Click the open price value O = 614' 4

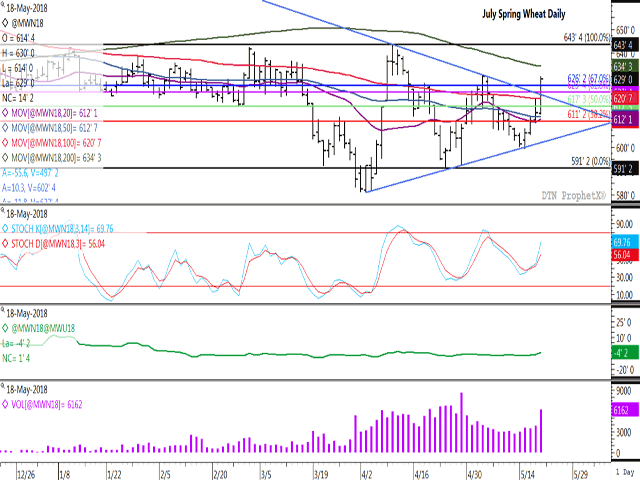click(19, 38)
